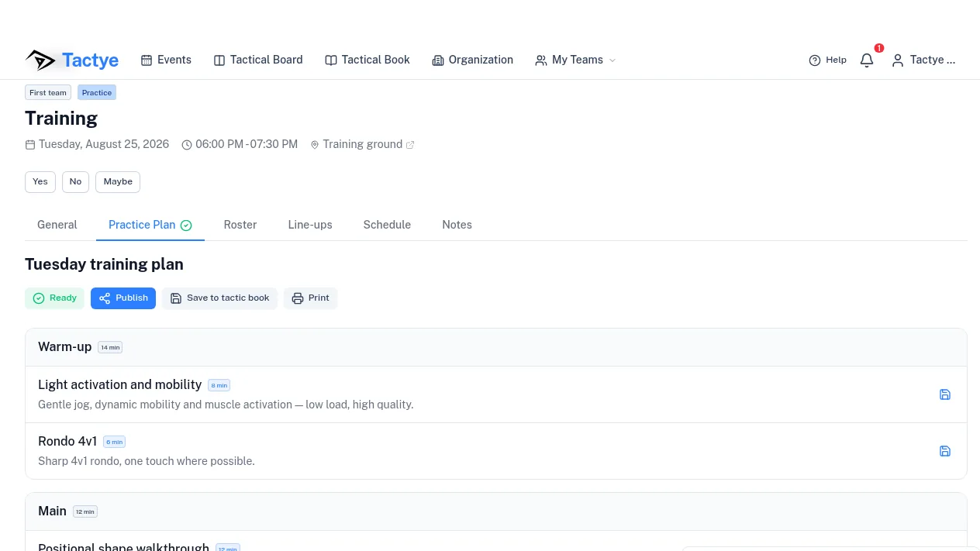Respond Yes to attendance
This screenshot has height=551, width=980.
click(40, 182)
